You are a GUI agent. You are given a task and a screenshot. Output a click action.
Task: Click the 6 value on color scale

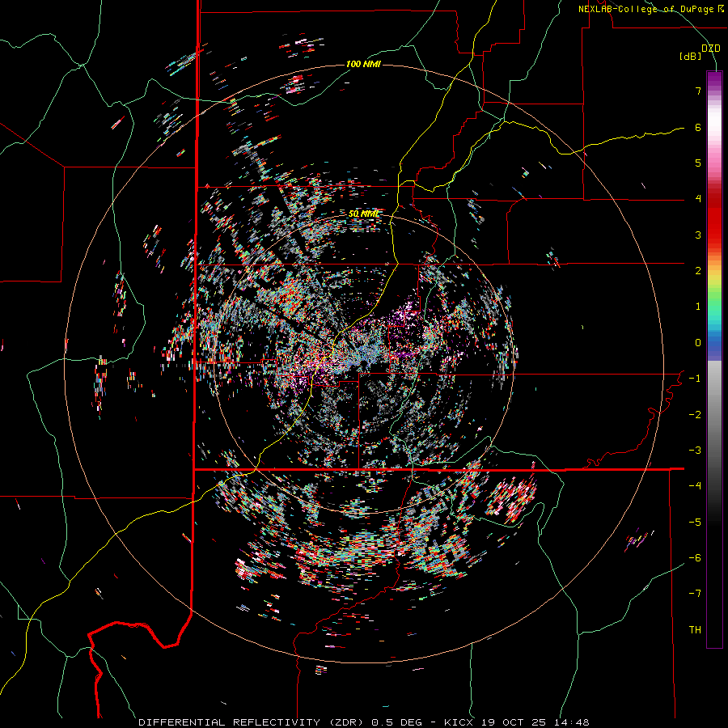click(x=698, y=127)
